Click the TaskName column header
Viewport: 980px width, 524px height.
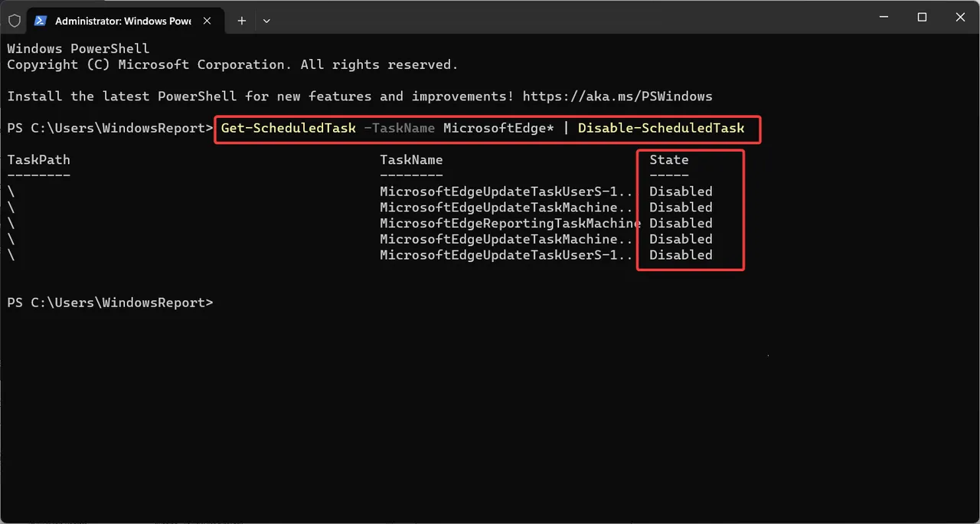click(x=411, y=160)
